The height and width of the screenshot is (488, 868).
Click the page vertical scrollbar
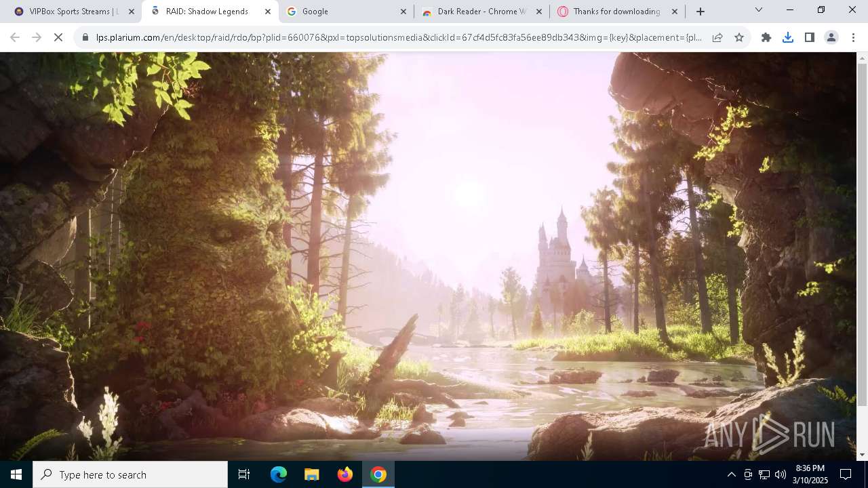point(863,234)
